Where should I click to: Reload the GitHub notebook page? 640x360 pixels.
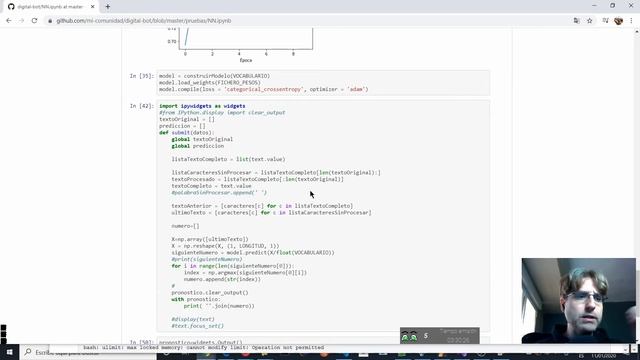coord(34,20)
